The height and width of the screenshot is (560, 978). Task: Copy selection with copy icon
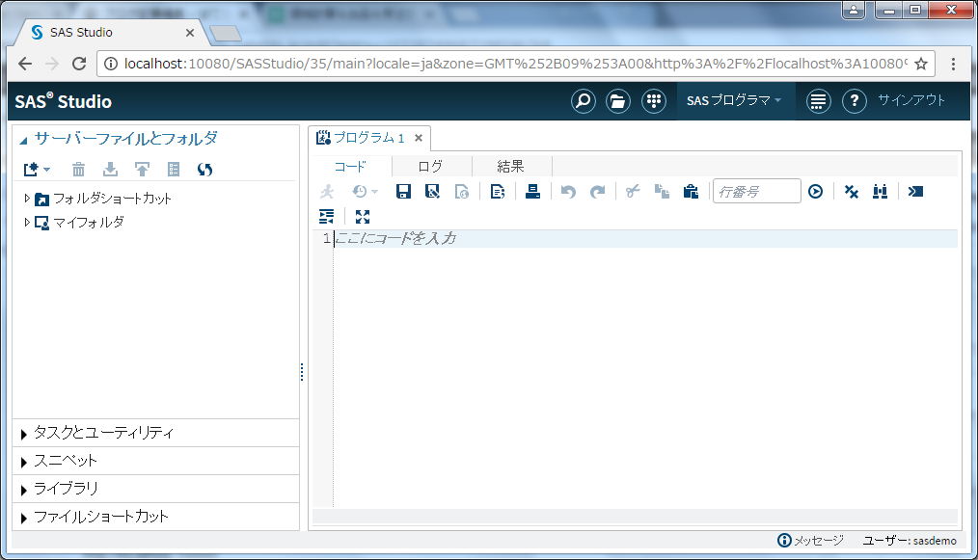(x=662, y=192)
